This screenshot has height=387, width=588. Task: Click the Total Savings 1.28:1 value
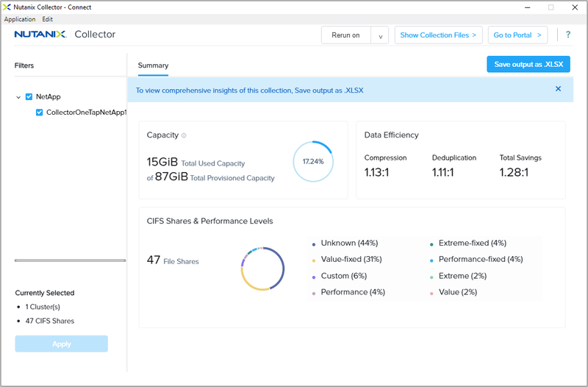(x=514, y=172)
